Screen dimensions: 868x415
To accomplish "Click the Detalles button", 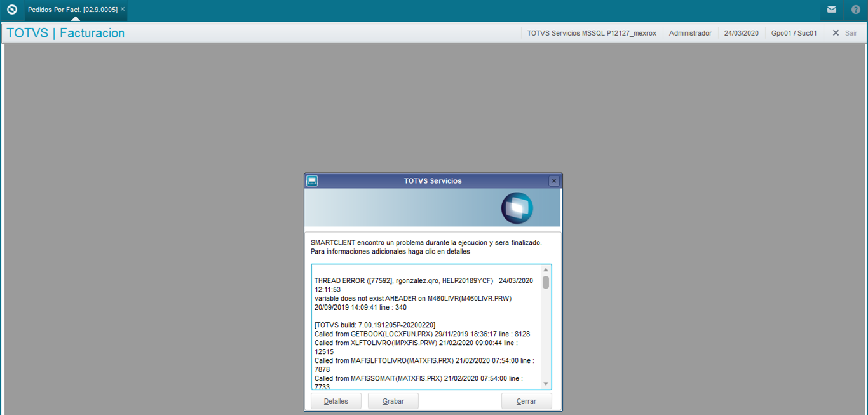I will [x=336, y=401].
